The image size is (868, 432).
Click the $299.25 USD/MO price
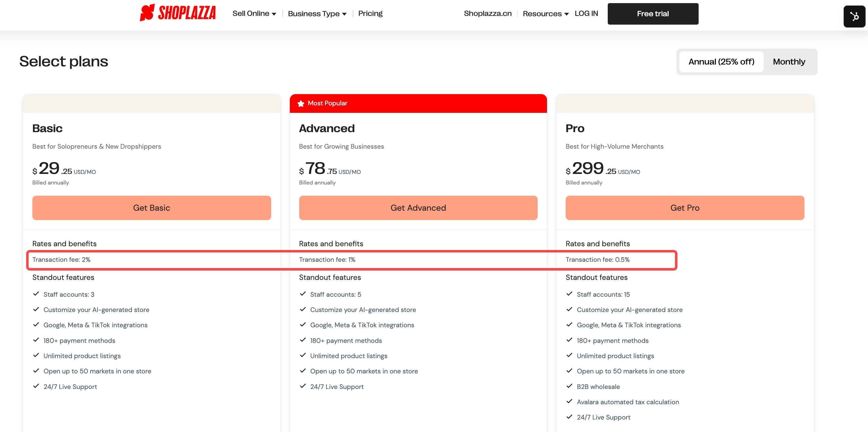coord(603,168)
